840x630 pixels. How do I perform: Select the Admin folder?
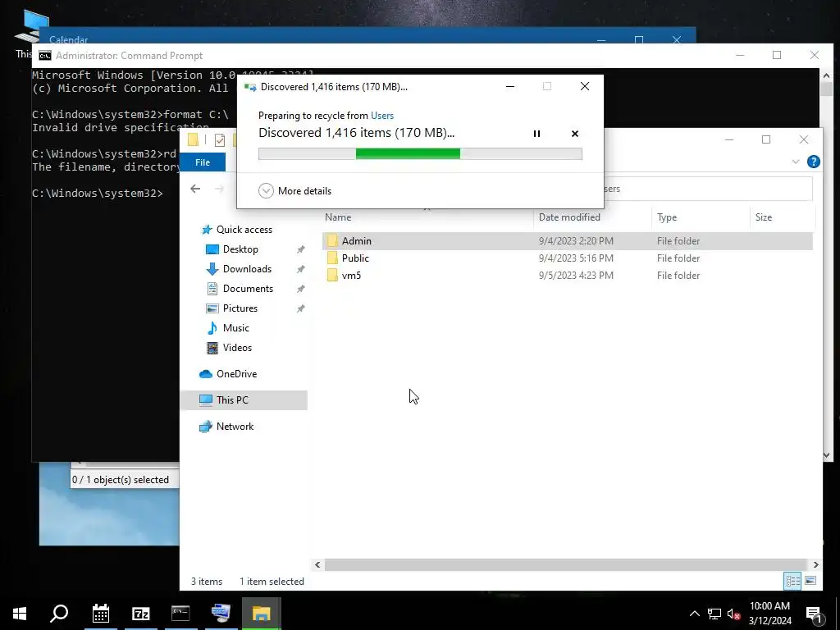click(568, 241)
